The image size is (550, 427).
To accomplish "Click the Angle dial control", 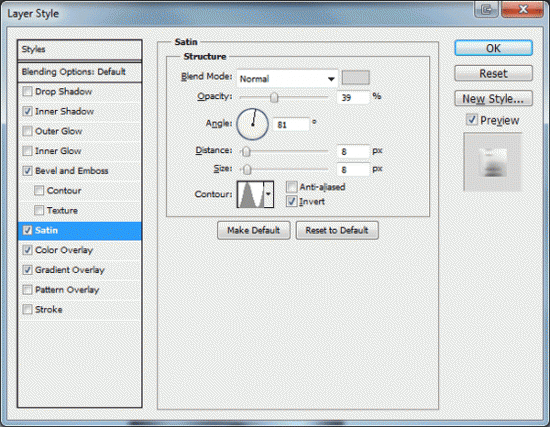I will 253,124.
